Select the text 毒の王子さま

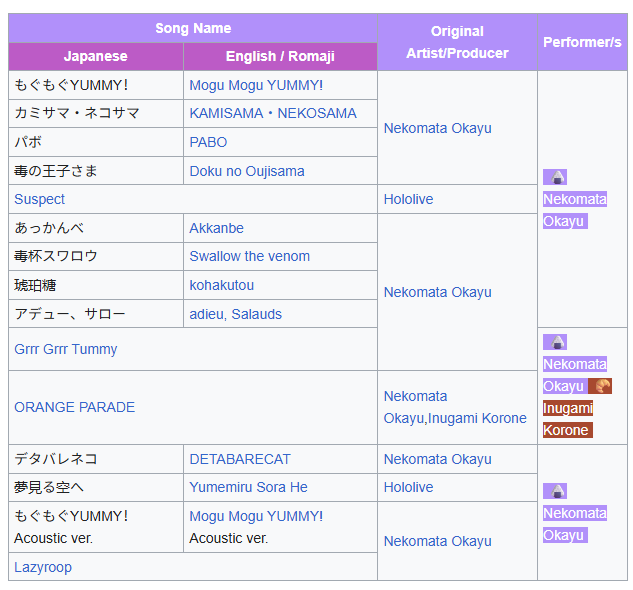pos(56,171)
